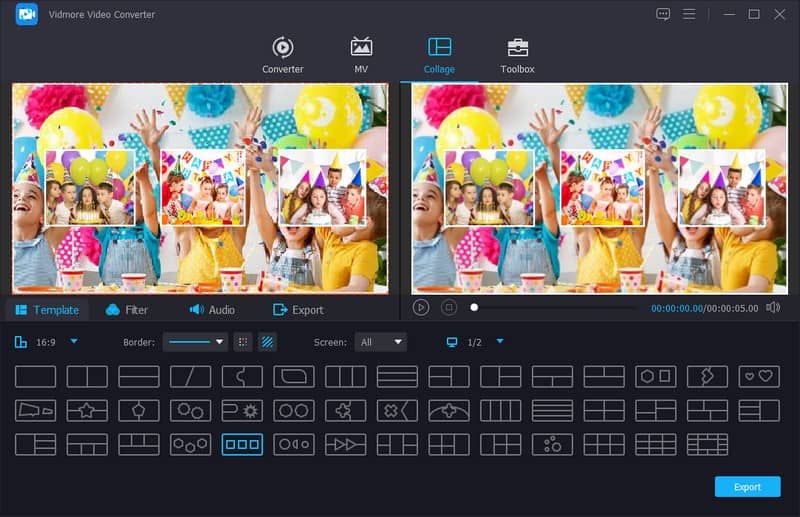Select the two hearts template
The image size is (800, 517).
[759, 377]
